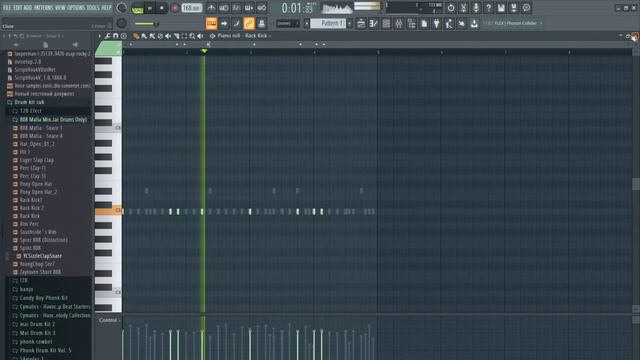
Task: Toggle the Record button
Action: tap(175, 8)
